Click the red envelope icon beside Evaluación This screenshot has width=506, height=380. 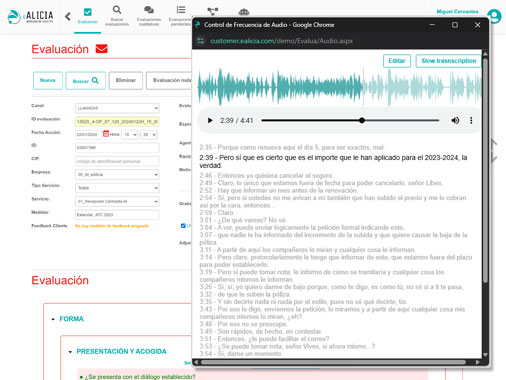pyautogui.click(x=101, y=49)
